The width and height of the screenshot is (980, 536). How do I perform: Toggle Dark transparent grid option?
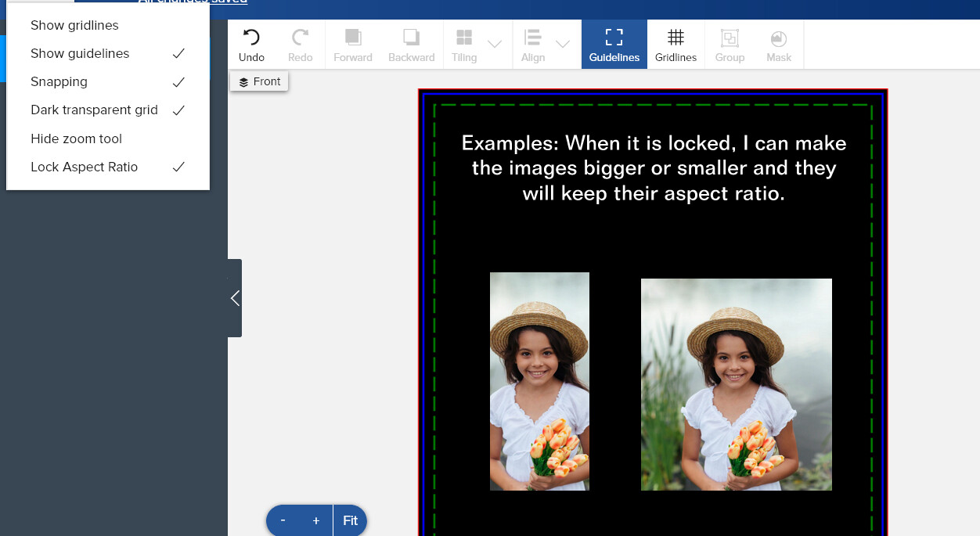[x=108, y=110]
